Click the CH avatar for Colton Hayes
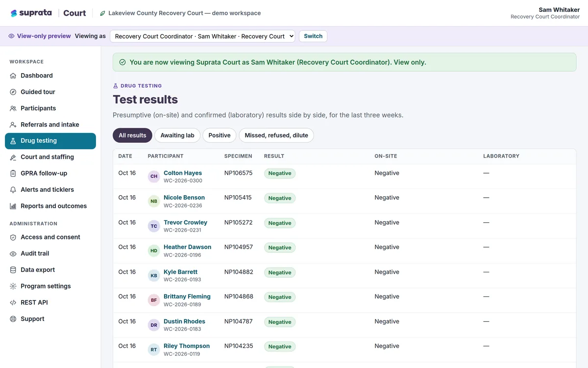This screenshot has height=368, width=588. (x=154, y=177)
